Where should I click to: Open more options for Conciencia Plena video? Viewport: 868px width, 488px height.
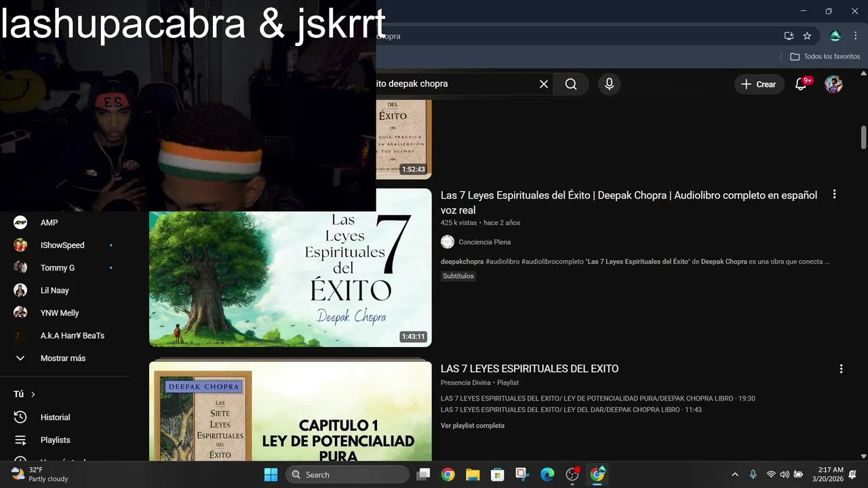[834, 195]
